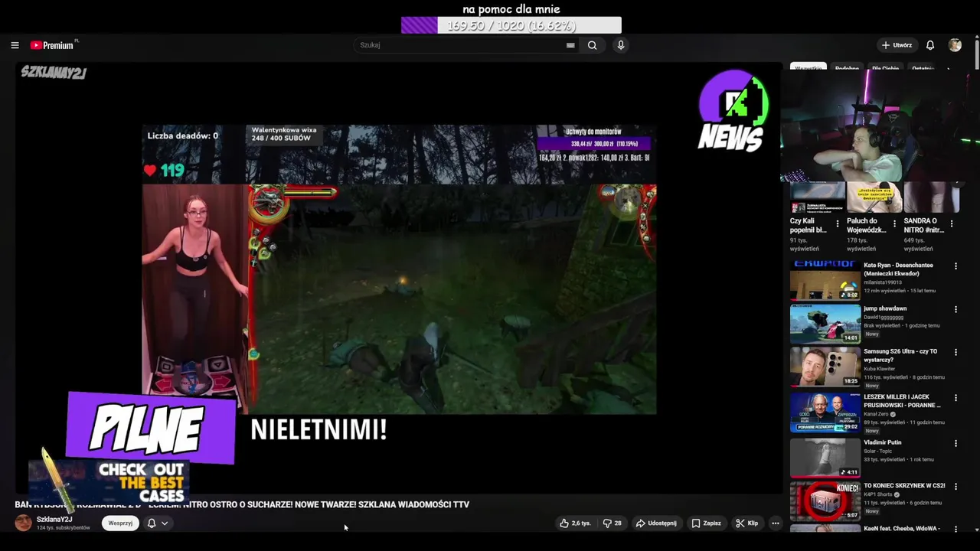980x551 pixels.
Task: Open Vladimir Putin video thumbnail
Action: 825,458
